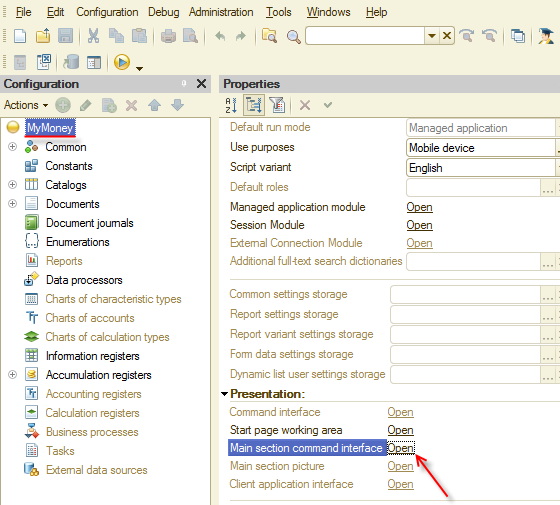
Task: Collapse the Presentation section
Action: [224, 394]
